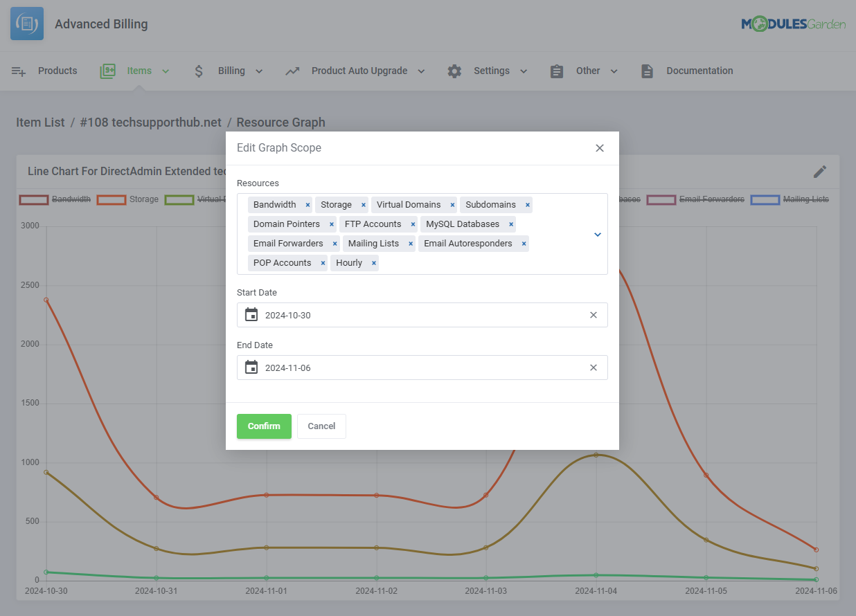Expand the Settings menu chevron
The image size is (856, 616).
click(524, 70)
